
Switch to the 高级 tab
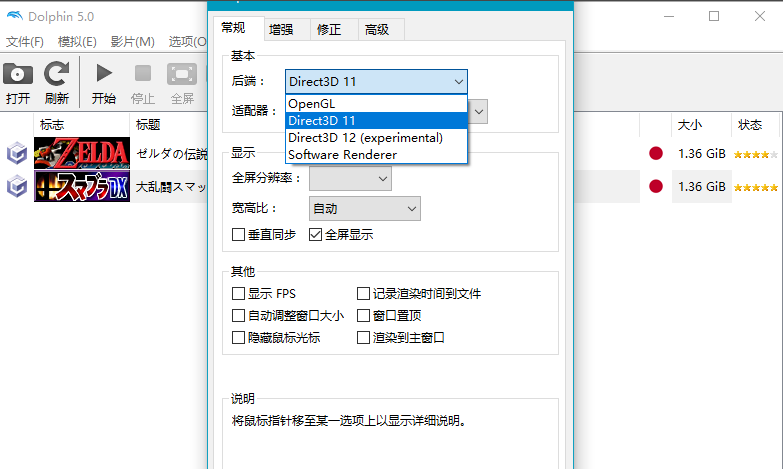[381, 29]
